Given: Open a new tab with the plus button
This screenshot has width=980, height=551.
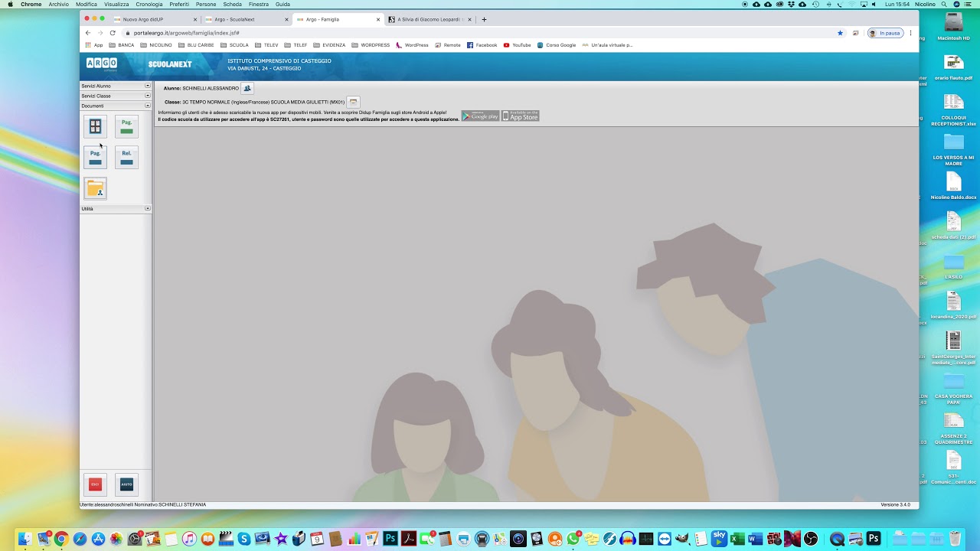Looking at the screenshot, I should [484, 19].
